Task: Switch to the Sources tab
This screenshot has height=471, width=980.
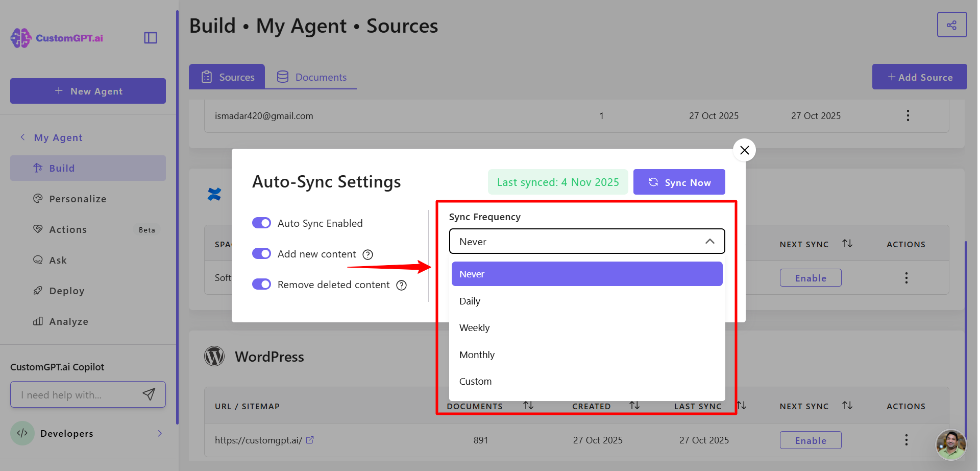Action: pyautogui.click(x=227, y=77)
